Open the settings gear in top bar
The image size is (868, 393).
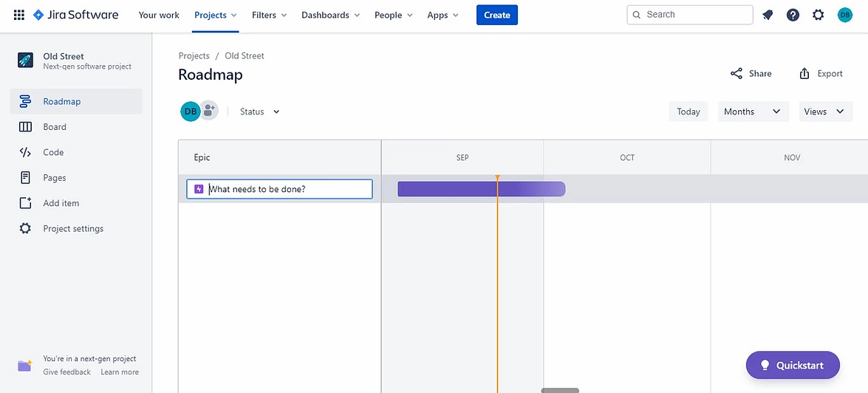(x=818, y=15)
